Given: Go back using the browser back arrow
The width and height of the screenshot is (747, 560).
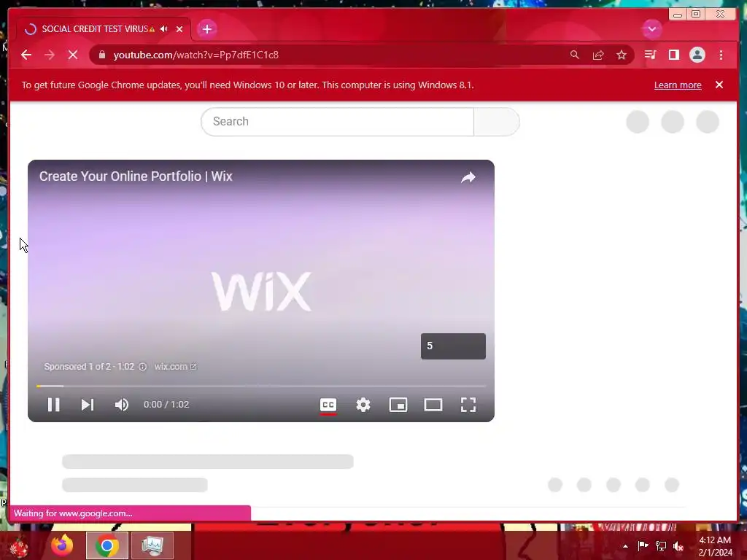Looking at the screenshot, I should pyautogui.click(x=26, y=55).
